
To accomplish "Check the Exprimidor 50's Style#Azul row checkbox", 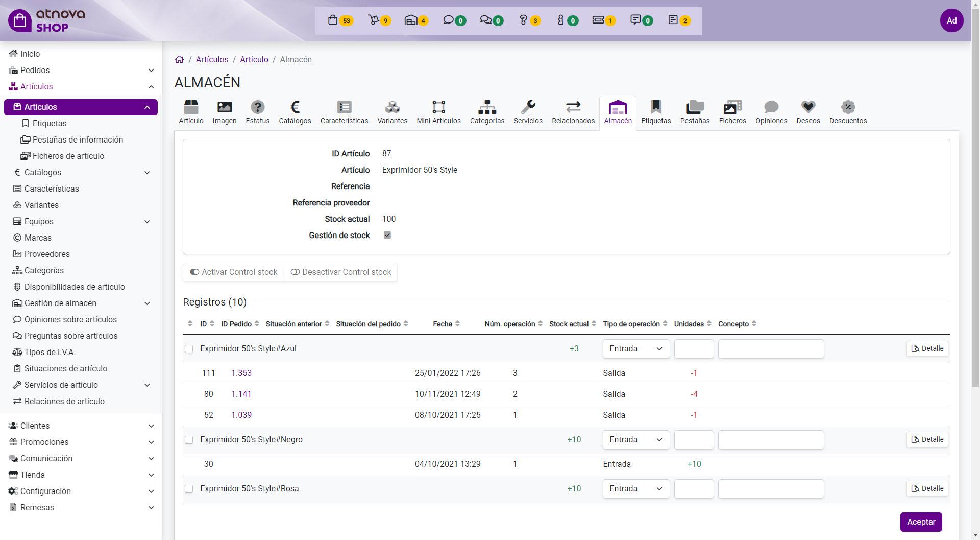I will pos(189,349).
